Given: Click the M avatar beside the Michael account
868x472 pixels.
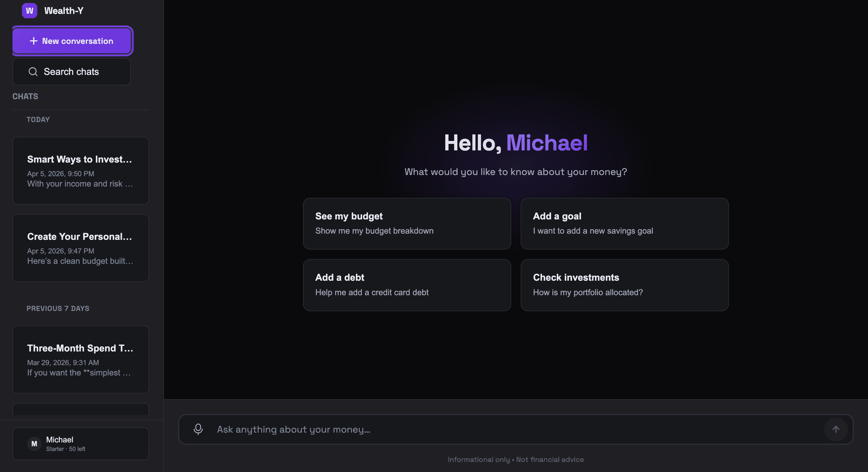Looking at the screenshot, I should coord(34,444).
